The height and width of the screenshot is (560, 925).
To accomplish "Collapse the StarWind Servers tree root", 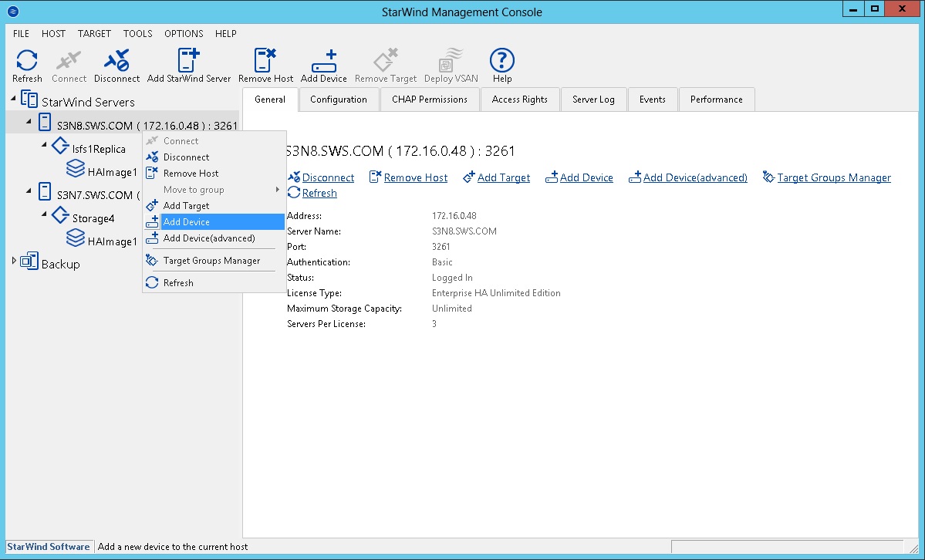I will (13, 100).
